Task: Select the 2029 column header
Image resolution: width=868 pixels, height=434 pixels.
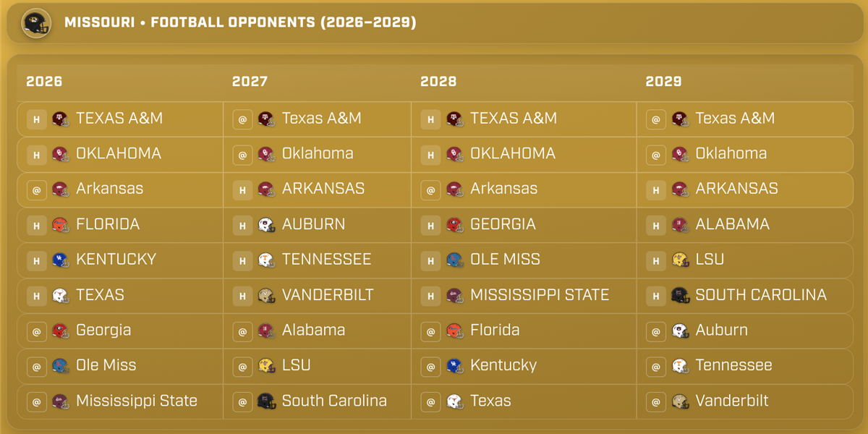Action: click(x=663, y=82)
